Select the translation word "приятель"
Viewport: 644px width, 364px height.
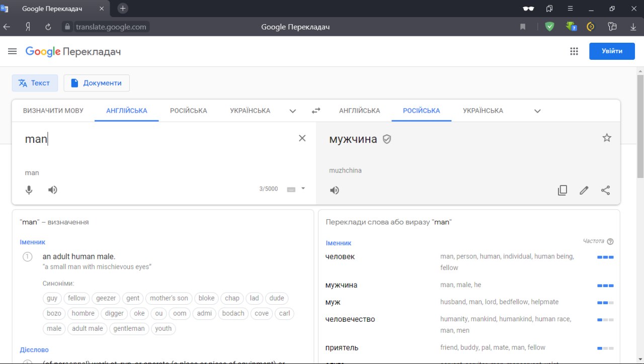pos(342,348)
